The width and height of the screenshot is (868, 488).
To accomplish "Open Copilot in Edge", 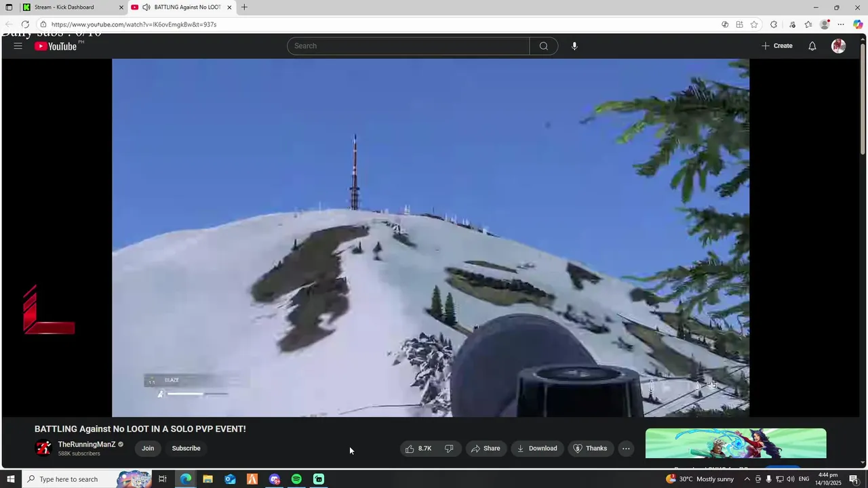I will pos(858,24).
